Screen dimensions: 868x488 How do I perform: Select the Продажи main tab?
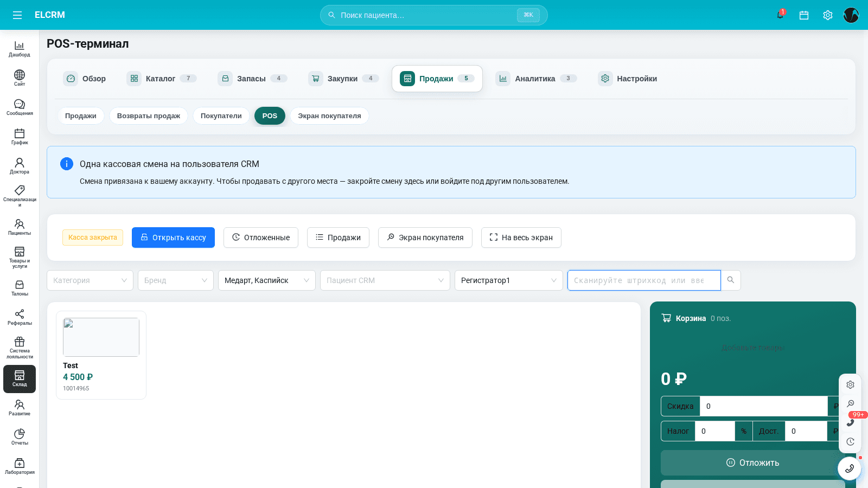click(437, 79)
